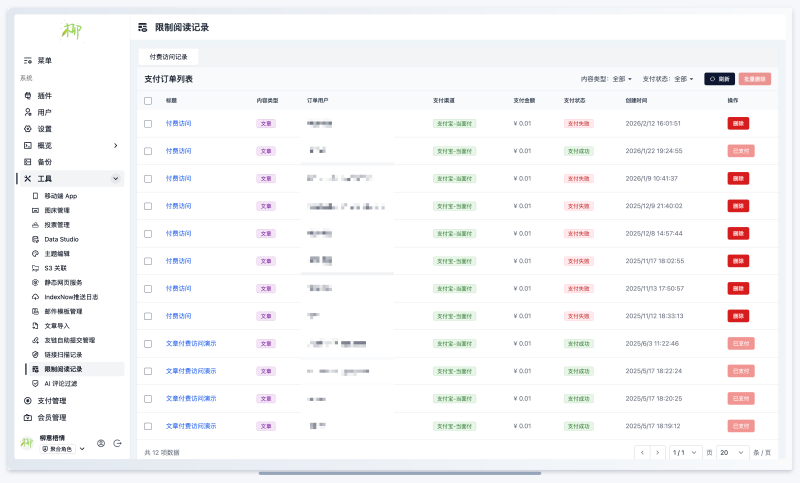Click the IndexNow推送日志 cloud icon
The image size is (800, 483).
point(35,297)
